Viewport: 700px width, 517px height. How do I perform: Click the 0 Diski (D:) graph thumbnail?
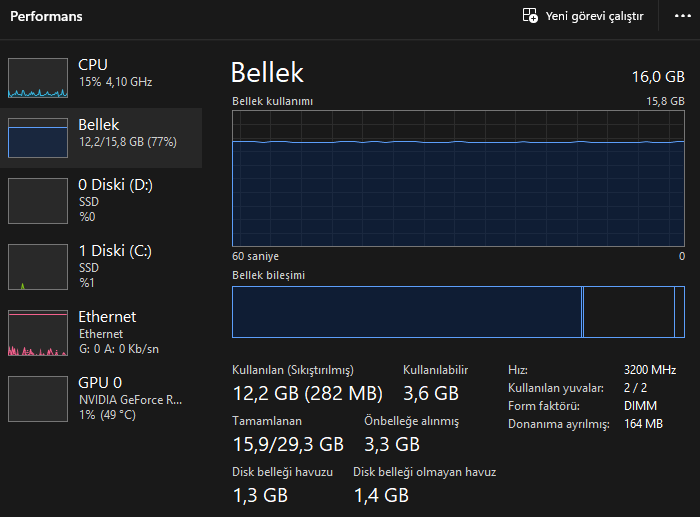click(38, 200)
